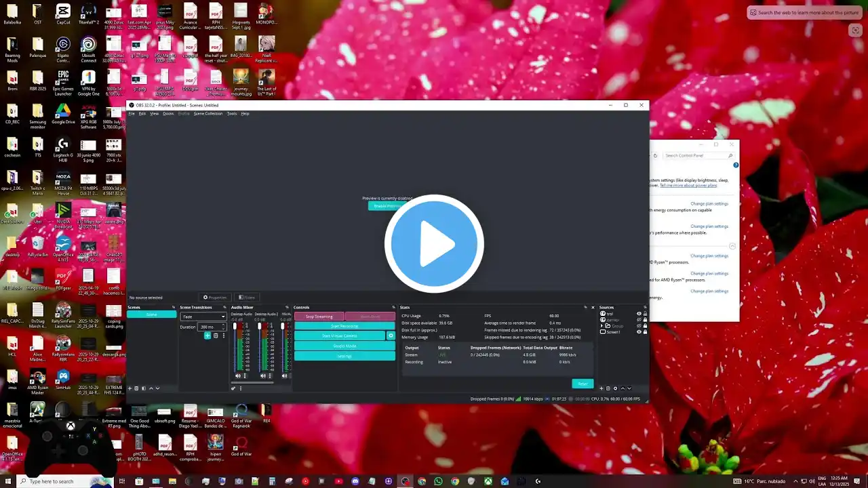This screenshot has width=868, height=488.
Task: Open the View menu in OBS
Action: pos(154,113)
